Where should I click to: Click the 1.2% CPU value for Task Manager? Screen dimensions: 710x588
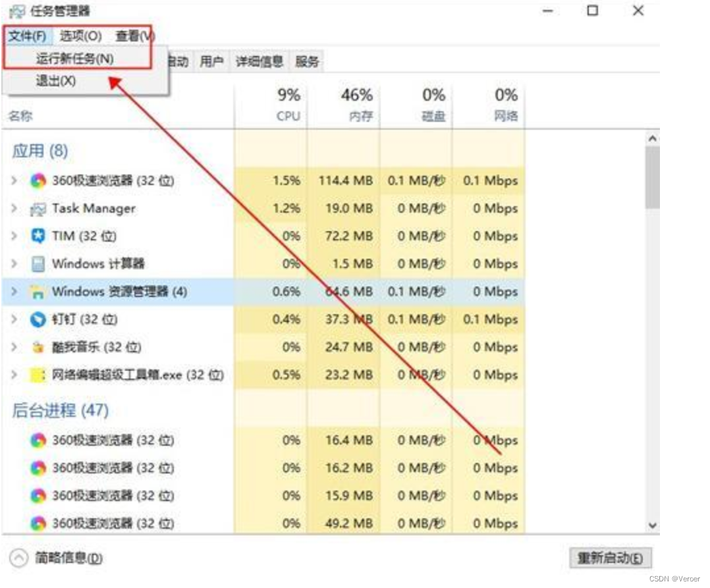coord(286,208)
